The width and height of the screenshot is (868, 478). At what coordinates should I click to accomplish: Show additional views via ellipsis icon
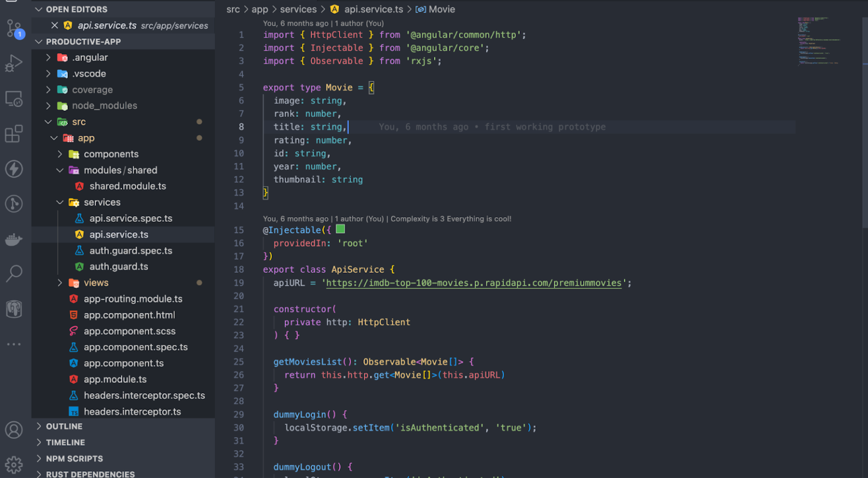(x=14, y=344)
